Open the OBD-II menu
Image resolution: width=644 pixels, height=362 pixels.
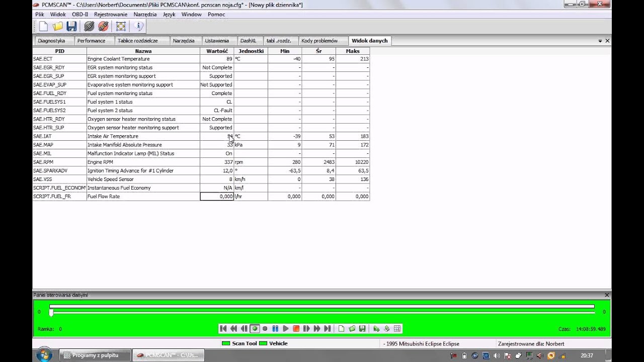tap(80, 14)
